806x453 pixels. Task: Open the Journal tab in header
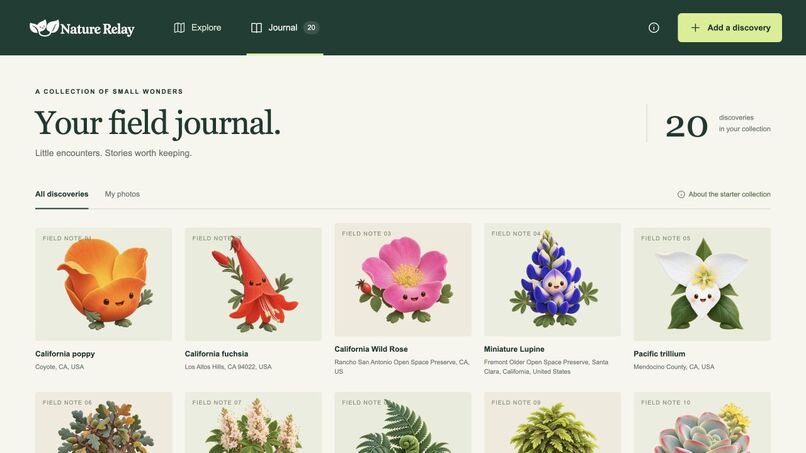[285, 28]
